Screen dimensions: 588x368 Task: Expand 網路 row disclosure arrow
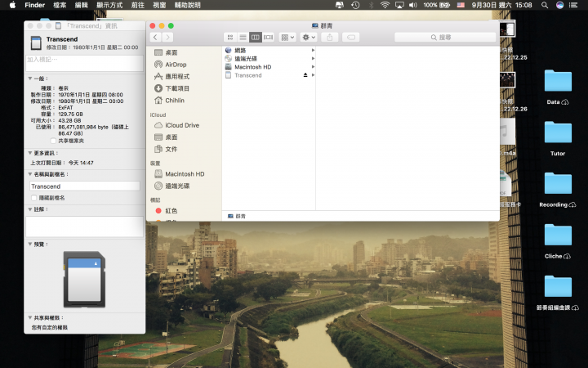(x=313, y=51)
